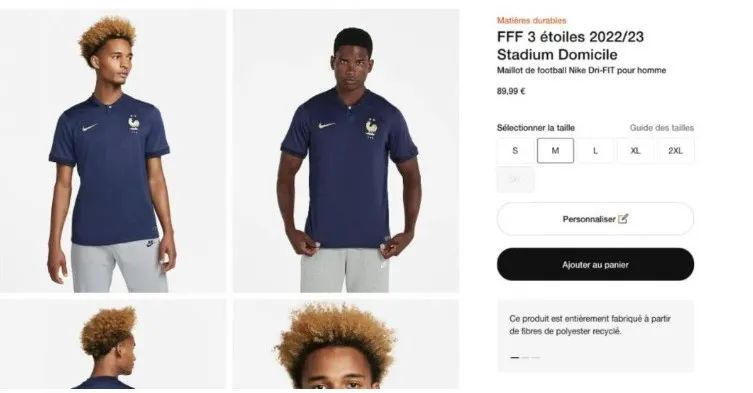Select the first active carousel dash indicator

[x=515, y=357]
